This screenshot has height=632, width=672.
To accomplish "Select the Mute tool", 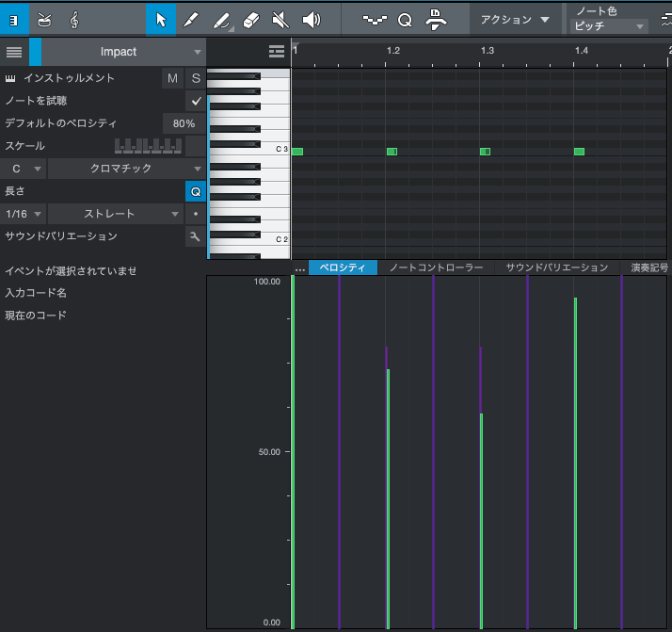I will pos(280,19).
